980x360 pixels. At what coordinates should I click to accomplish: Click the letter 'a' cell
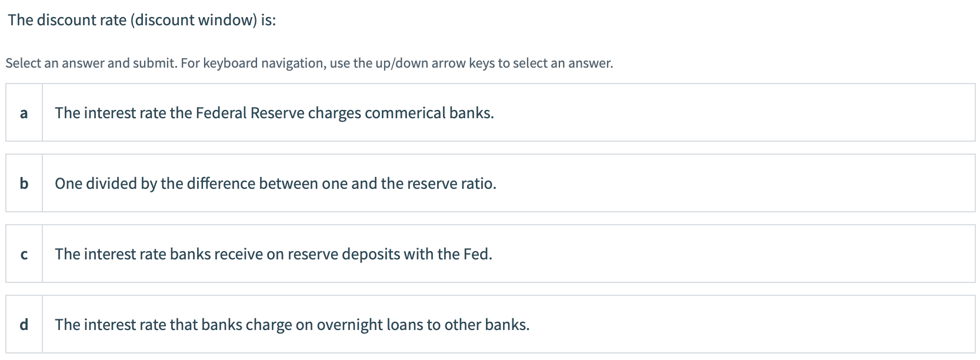24,113
